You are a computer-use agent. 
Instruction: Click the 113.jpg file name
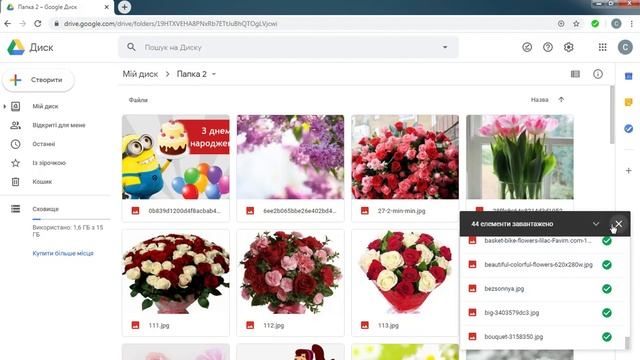(x=388, y=325)
